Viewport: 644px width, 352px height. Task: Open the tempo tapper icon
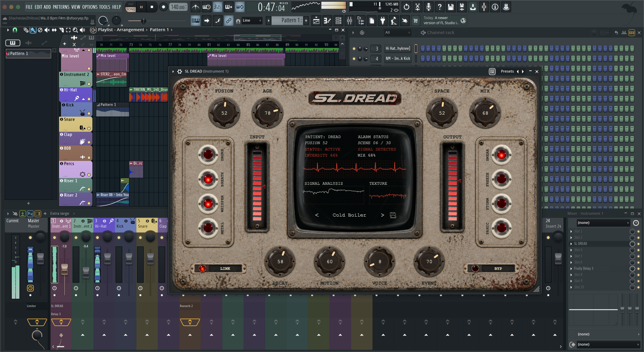pos(394,21)
